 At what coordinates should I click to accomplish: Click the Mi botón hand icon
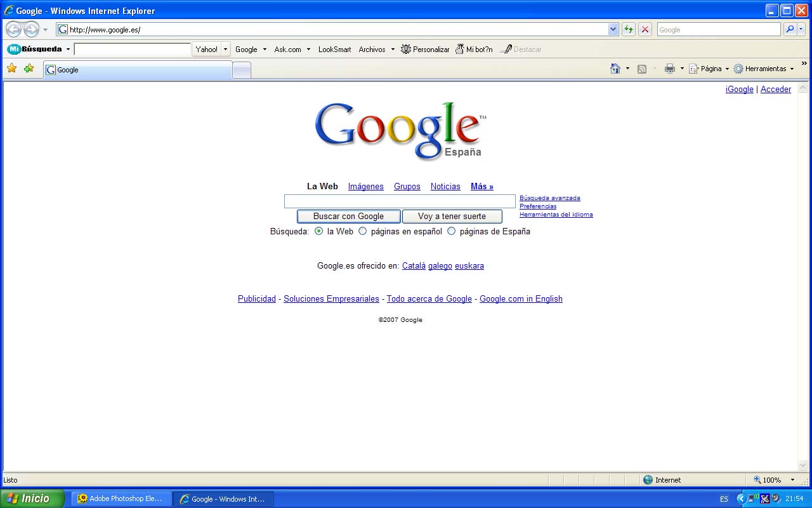point(460,49)
